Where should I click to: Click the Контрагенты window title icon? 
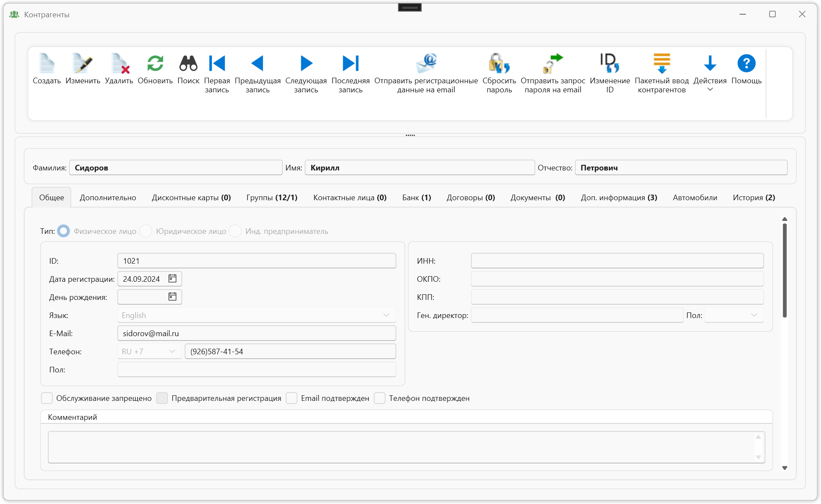coord(14,14)
